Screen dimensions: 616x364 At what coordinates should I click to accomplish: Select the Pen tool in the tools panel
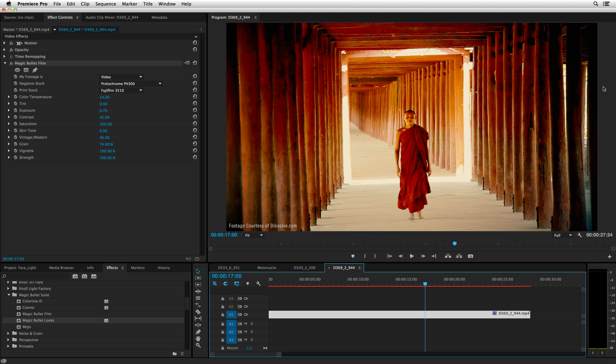tap(198, 332)
